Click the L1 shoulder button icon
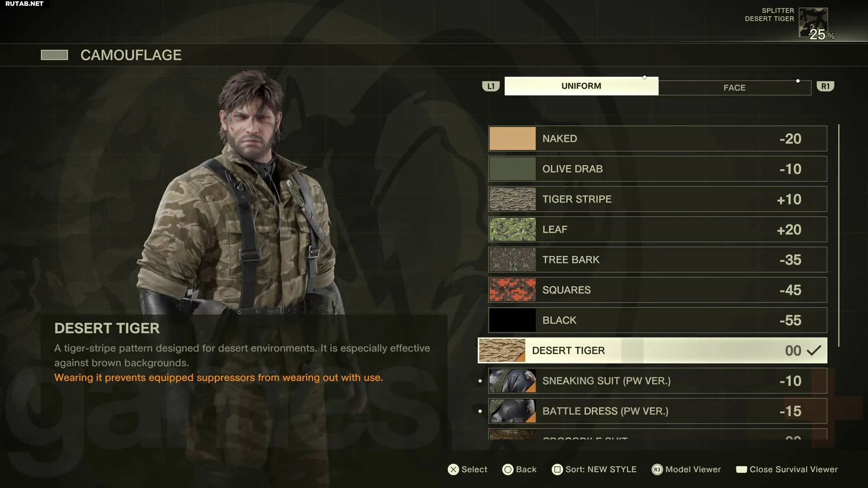The image size is (868, 488). click(x=491, y=86)
